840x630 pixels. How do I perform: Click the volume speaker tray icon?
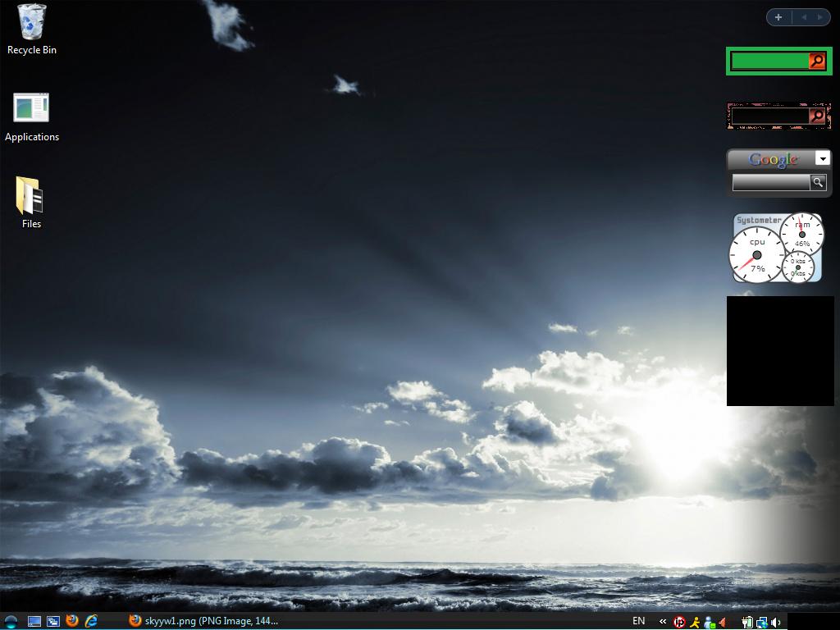[775, 622]
